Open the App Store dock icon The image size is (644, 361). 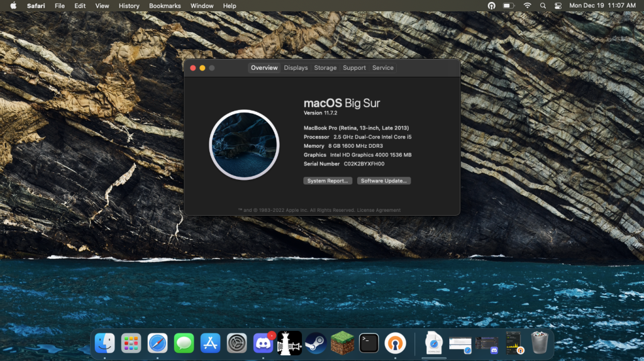pos(210,343)
